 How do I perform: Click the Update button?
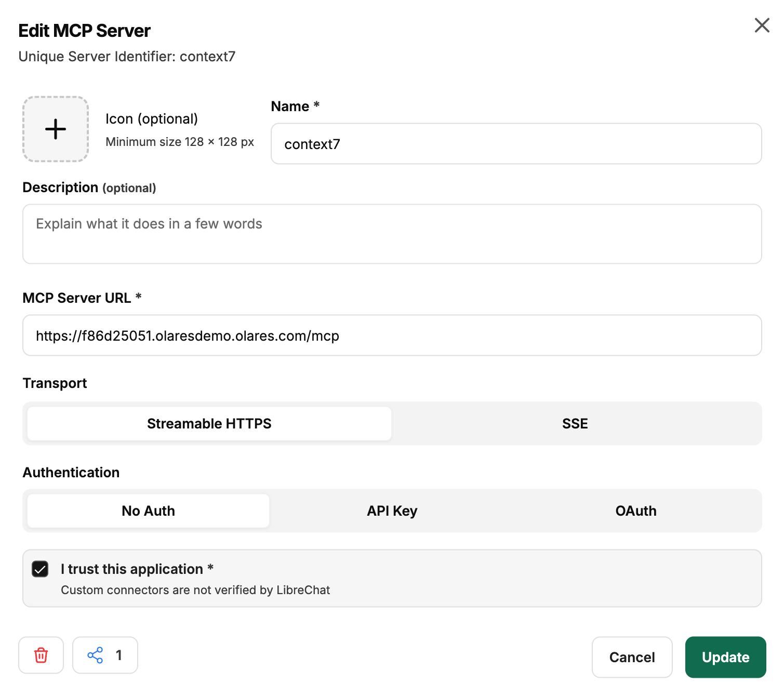tap(725, 657)
